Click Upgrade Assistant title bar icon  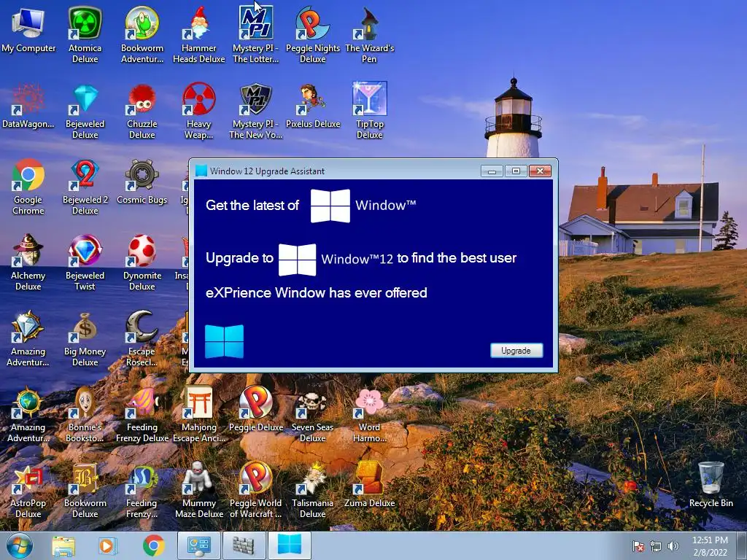(201, 171)
